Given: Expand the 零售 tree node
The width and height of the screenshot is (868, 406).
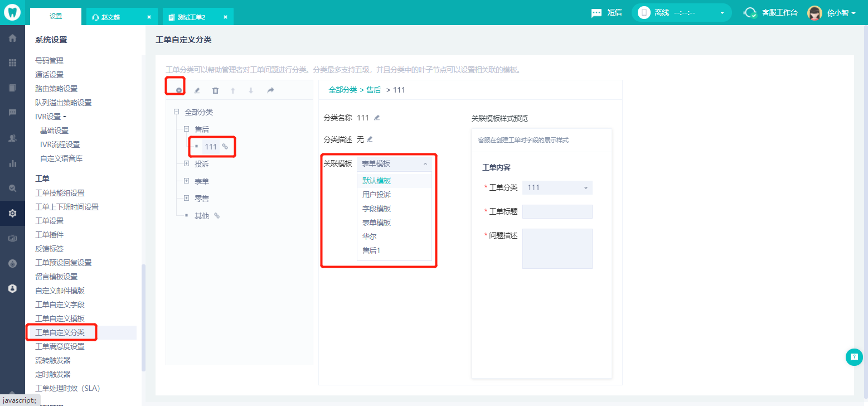Looking at the screenshot, I should pyautogui.click(x=186, y=199).
